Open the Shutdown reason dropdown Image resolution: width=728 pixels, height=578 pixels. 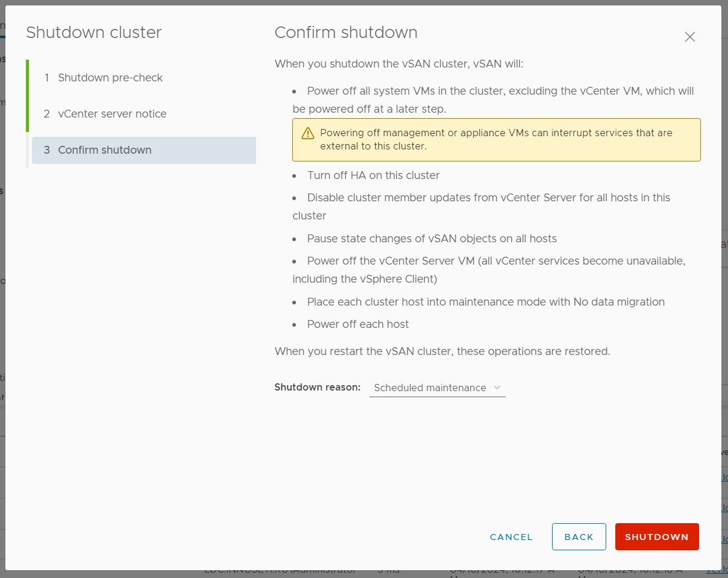437,388
